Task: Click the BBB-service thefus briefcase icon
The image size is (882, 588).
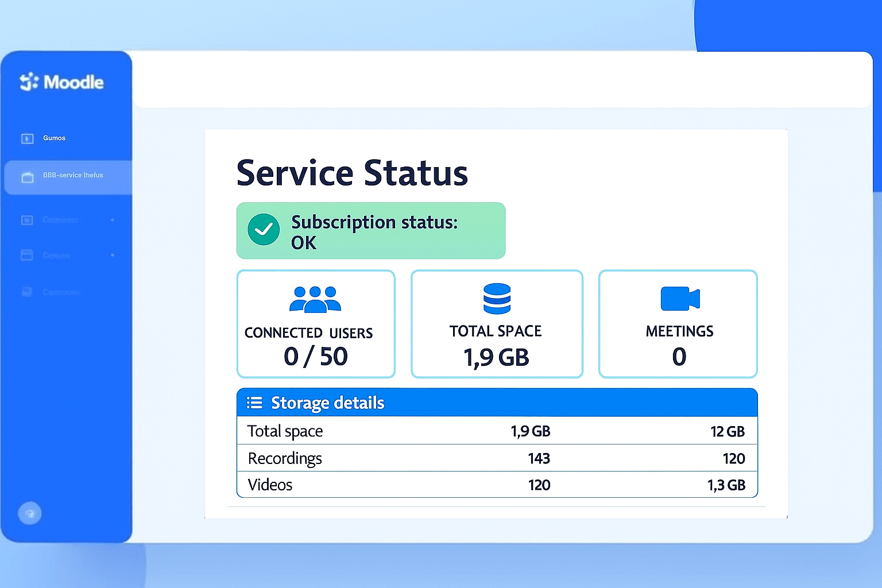Action: pyautogui.click(x=27, y=177)
